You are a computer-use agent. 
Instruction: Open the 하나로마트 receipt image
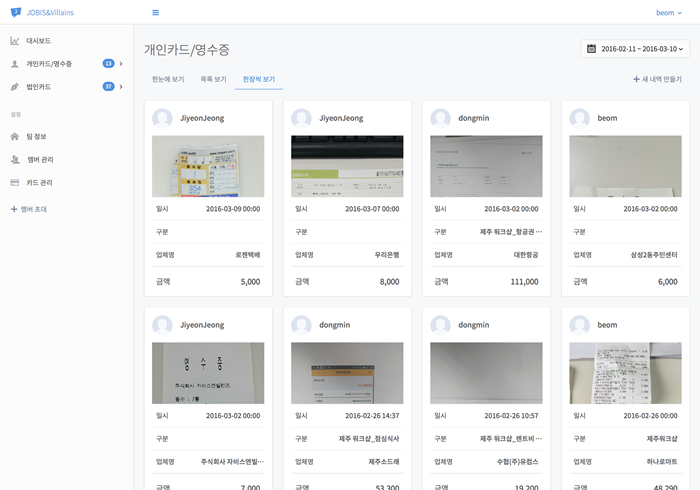625,373
